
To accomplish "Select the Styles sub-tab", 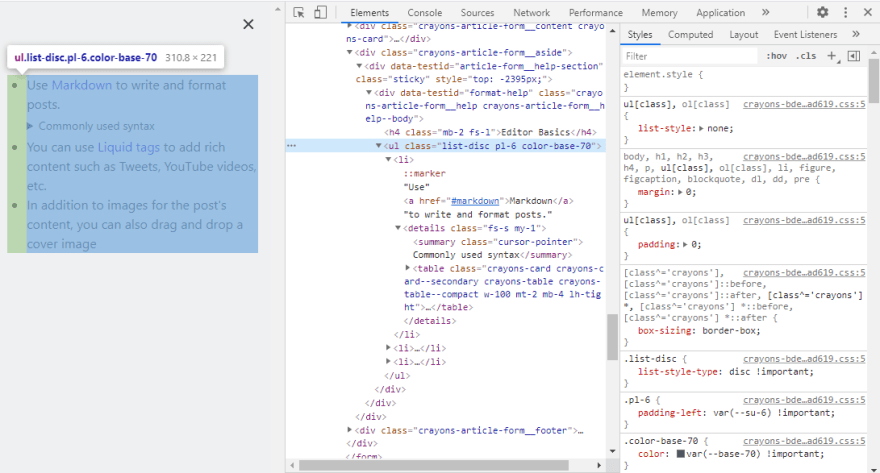I will (x=640, y=34).
